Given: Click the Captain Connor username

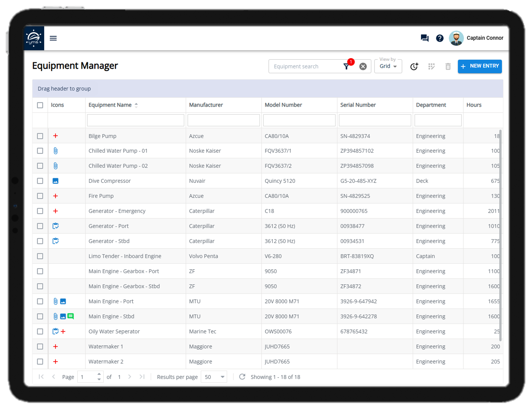Looking at the screenshot, I should tap(485, 38).
